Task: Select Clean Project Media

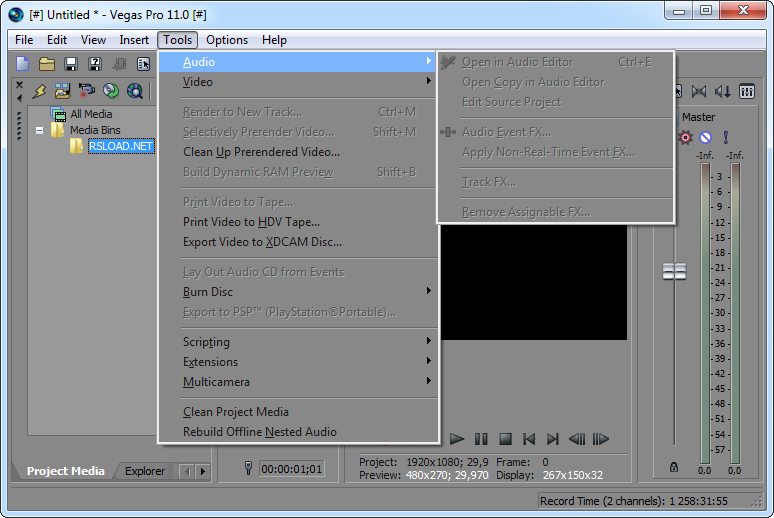Action: [299, 411]
